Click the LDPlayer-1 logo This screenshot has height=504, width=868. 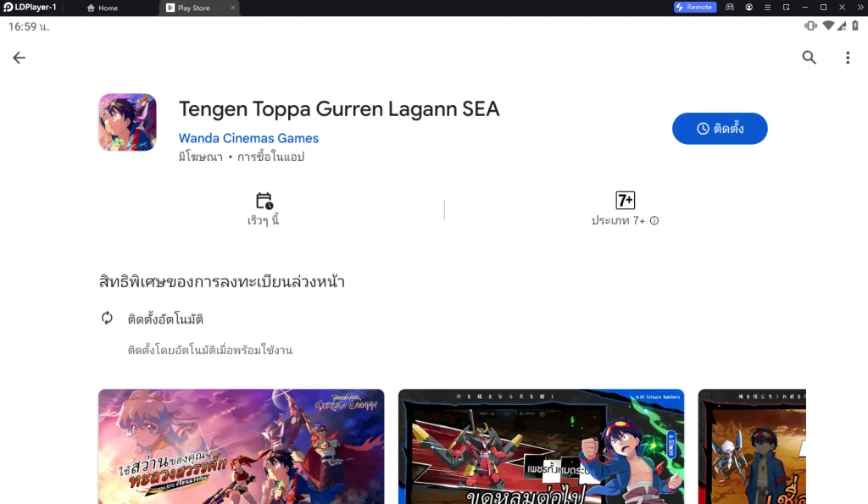click(x=30, y=7)
